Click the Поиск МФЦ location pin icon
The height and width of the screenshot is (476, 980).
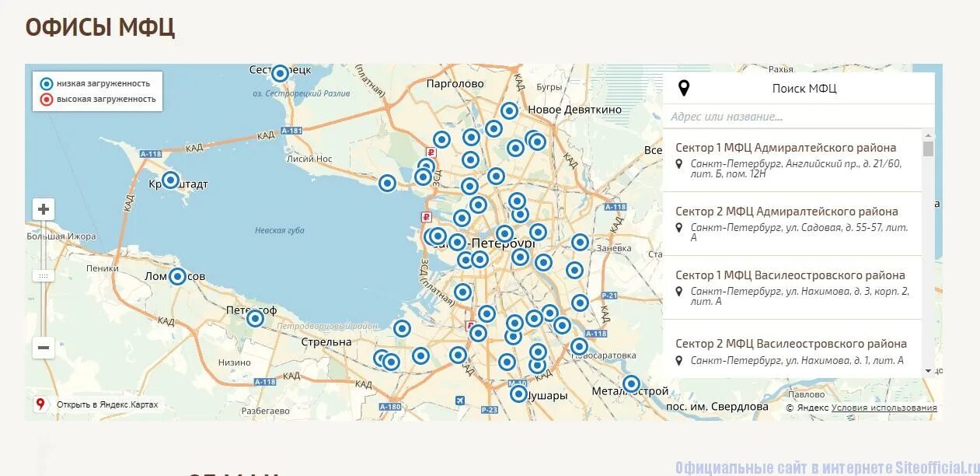point(684,88)
